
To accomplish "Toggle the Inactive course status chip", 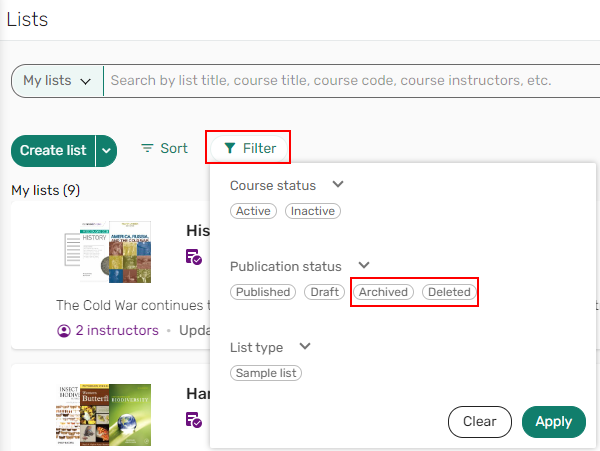I will pos(312,211).
